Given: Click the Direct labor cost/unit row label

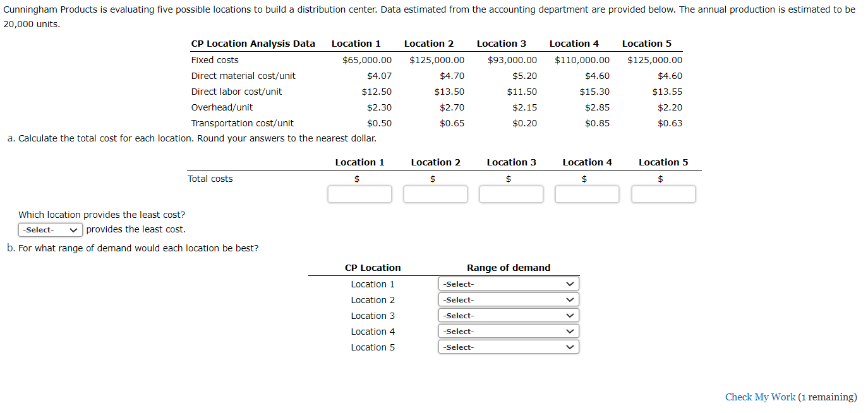Looking at the screenshot, I should click(236, 92).
